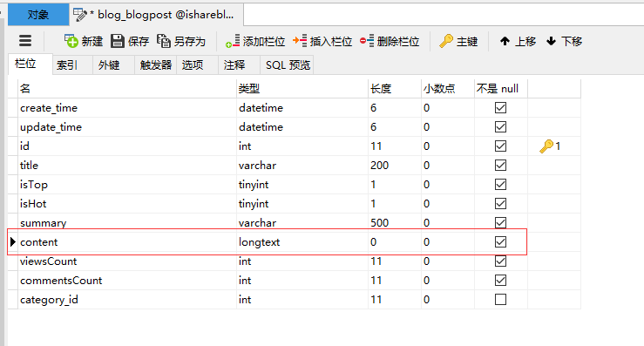Click the 新建 (New) toolbar button

(84, 41)
